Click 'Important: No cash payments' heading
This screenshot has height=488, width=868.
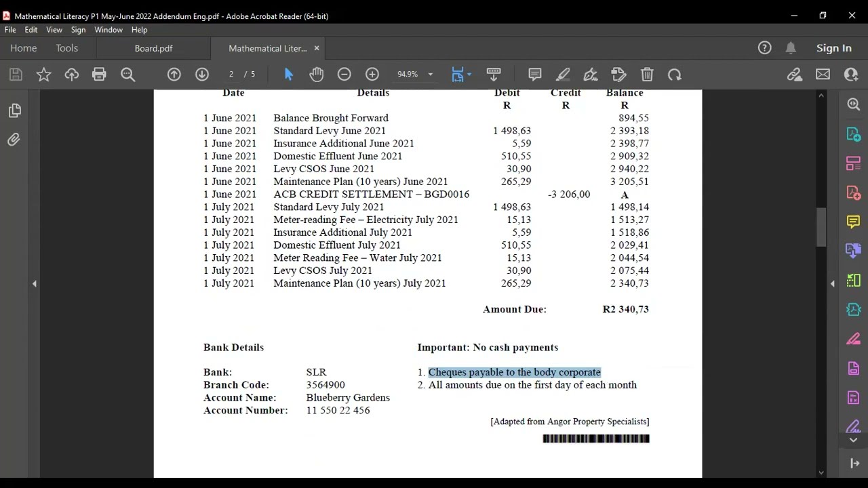488,347
